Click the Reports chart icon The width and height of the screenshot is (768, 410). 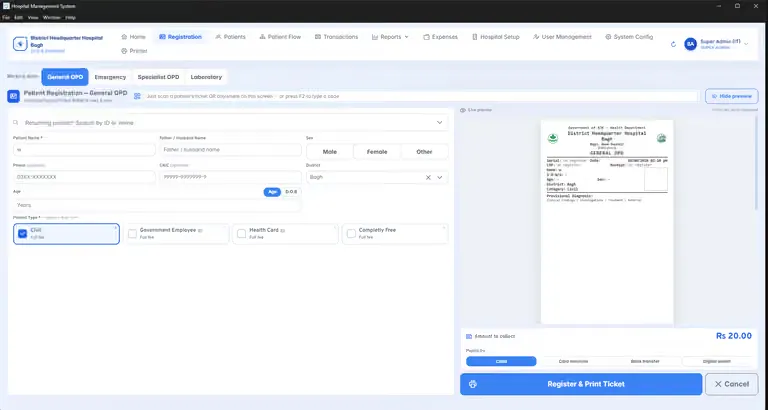pyautogui.click(x=375, y=37)
